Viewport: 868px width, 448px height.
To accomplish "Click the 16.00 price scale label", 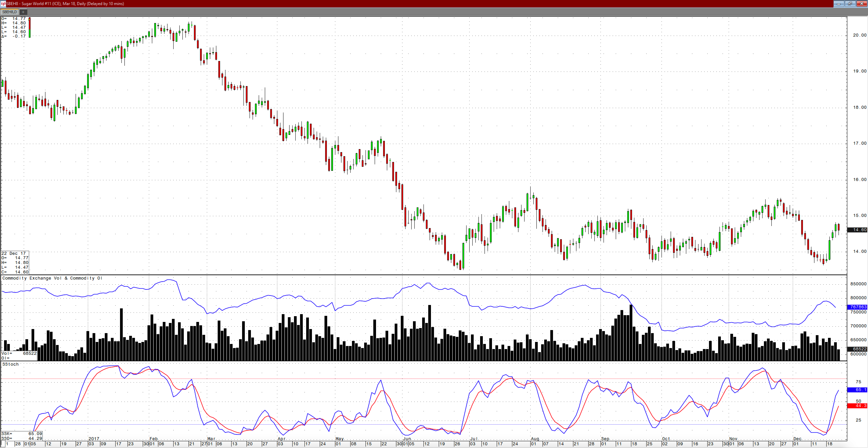I will pyautogui.click(x=860, y=180).
